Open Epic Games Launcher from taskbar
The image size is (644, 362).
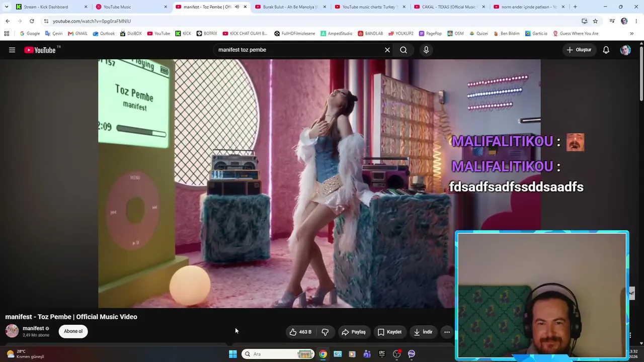click(382, 354)
